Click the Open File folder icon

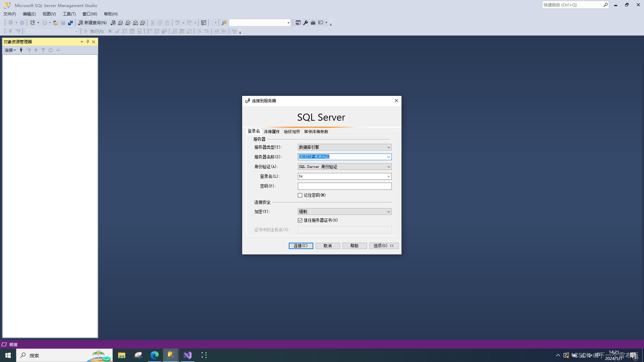(56, 23)
